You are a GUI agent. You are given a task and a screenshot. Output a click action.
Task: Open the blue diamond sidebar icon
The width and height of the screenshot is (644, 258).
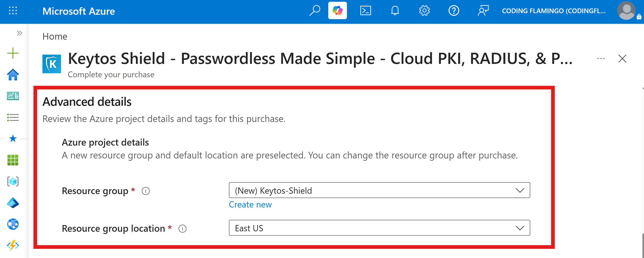[13, 203]
